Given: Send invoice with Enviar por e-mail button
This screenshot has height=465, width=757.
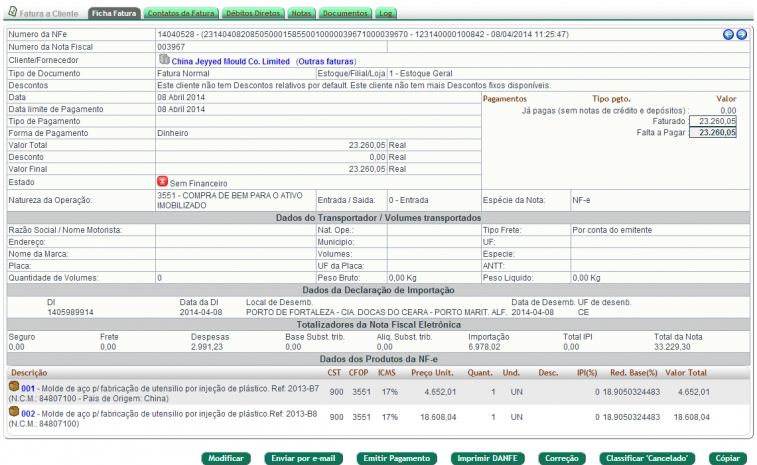Looking at the screenshot, I should coord(303,458).
